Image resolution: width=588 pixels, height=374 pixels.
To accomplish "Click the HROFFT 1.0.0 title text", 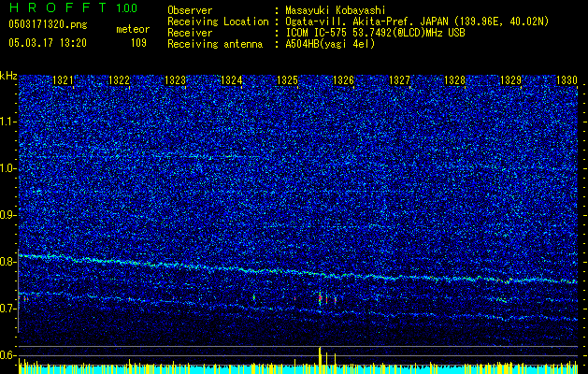I will (x=74, y=7).
